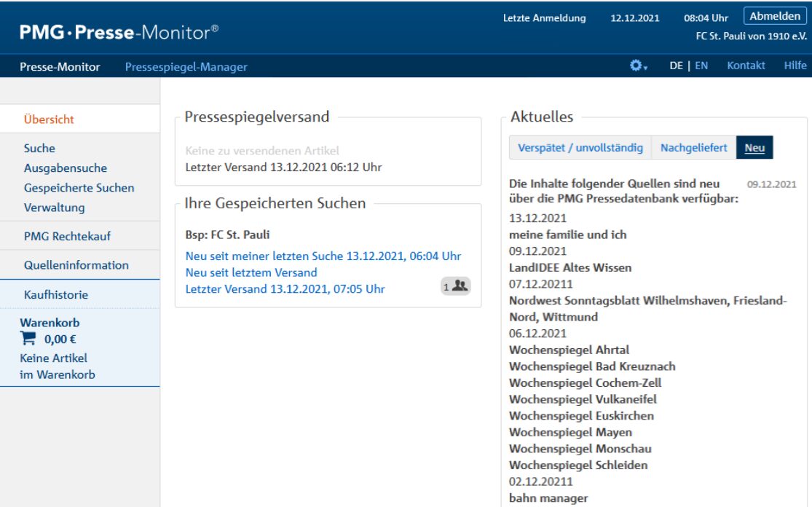
Task: Click 'Wochenspiegel Cochem-Zell' entry
Action: click(586, 382)
